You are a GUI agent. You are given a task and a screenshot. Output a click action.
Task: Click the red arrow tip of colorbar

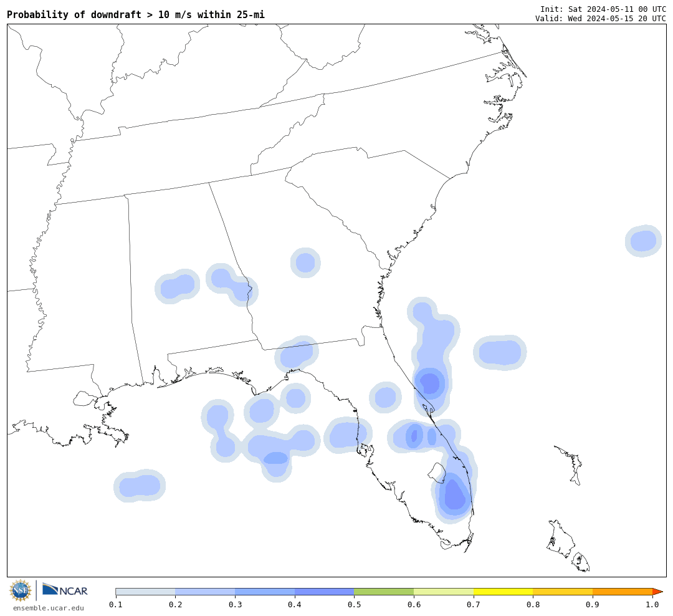657,592
